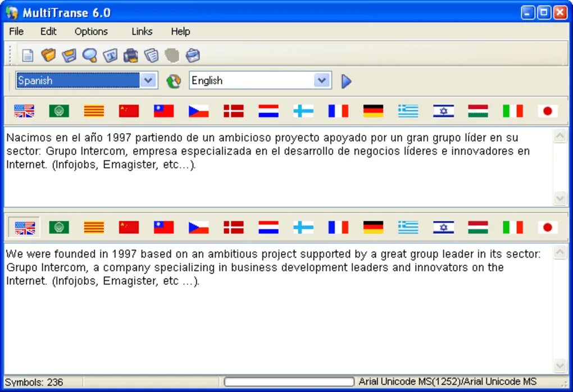Viewport: 573px width, 392px height.
Task: Open the Options menu
Action: [x=91, y=31]
